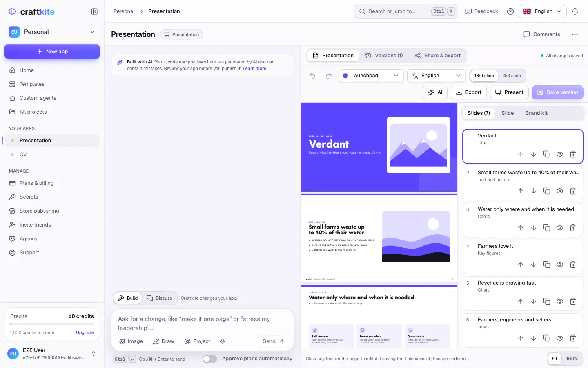Duplicate the Farmers love it slide

click(547, 265)
